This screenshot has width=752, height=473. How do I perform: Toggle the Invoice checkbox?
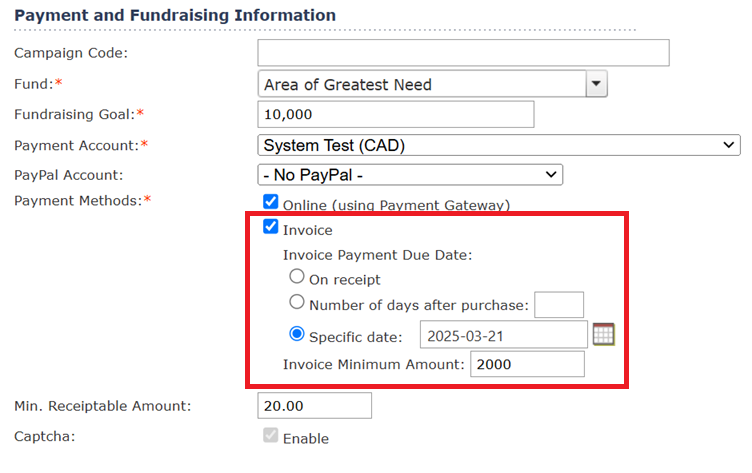(270, 226)
